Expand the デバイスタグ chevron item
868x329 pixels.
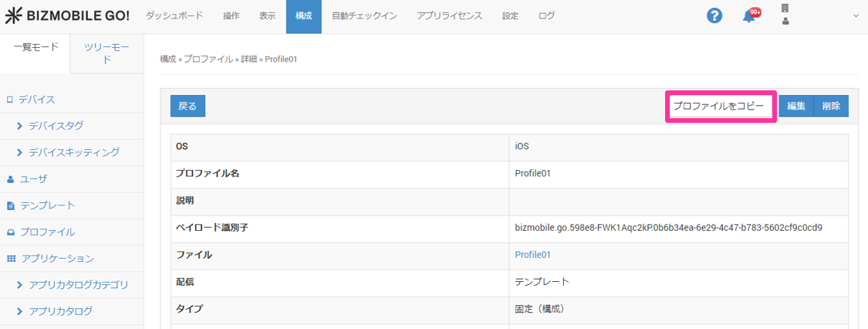(20, 126)
